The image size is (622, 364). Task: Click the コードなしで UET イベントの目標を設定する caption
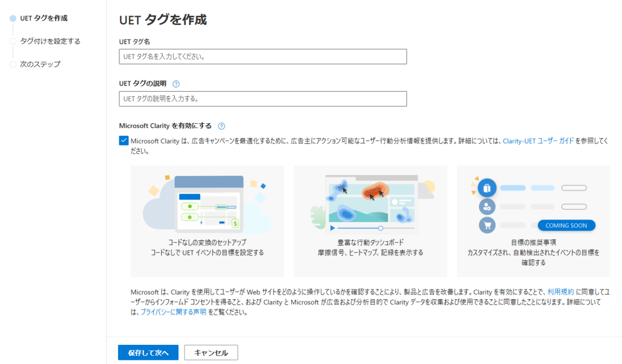[207, 253]
